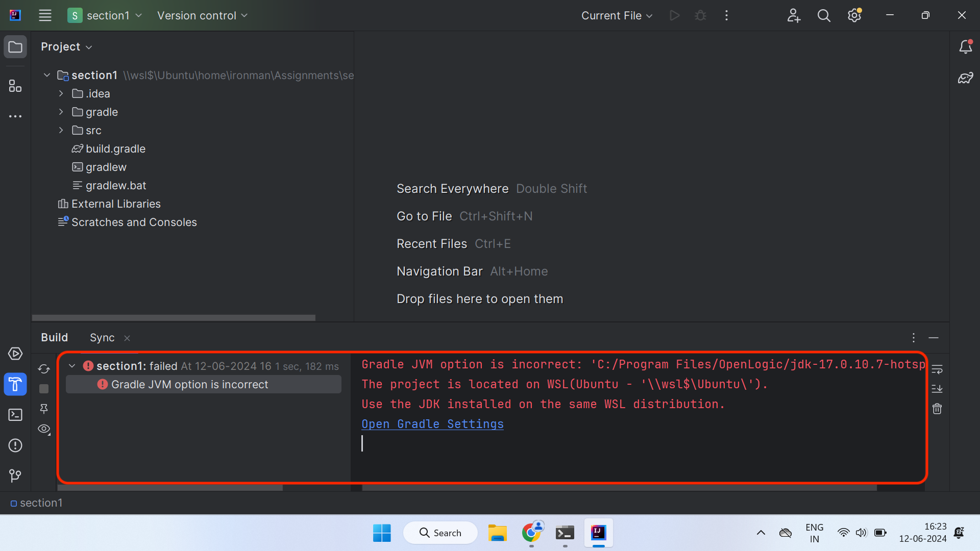Open the terminal app in taskbar

point(565,533)
